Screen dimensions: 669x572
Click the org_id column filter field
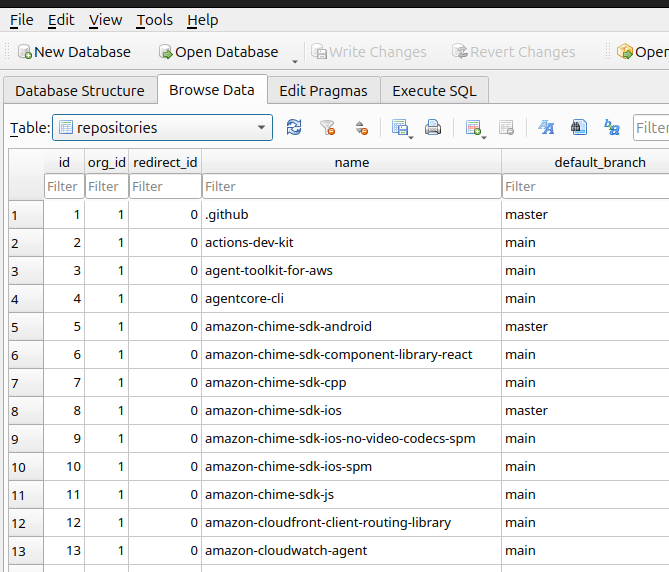click(107, 186)
